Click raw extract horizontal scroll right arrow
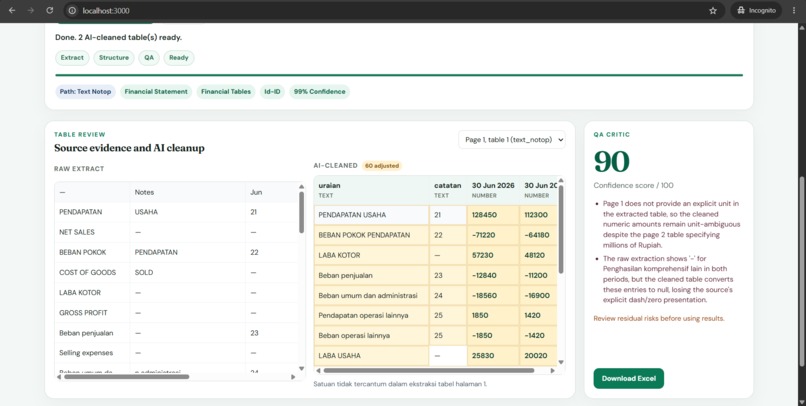This screenshot has height=406, width=806. point(293,377)
